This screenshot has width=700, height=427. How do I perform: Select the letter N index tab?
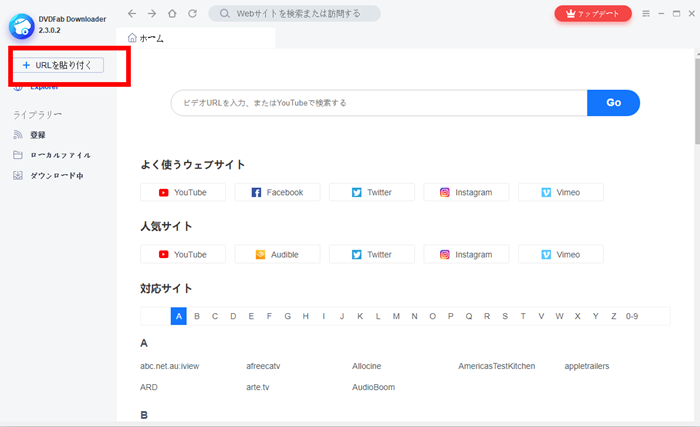[414, 316]
